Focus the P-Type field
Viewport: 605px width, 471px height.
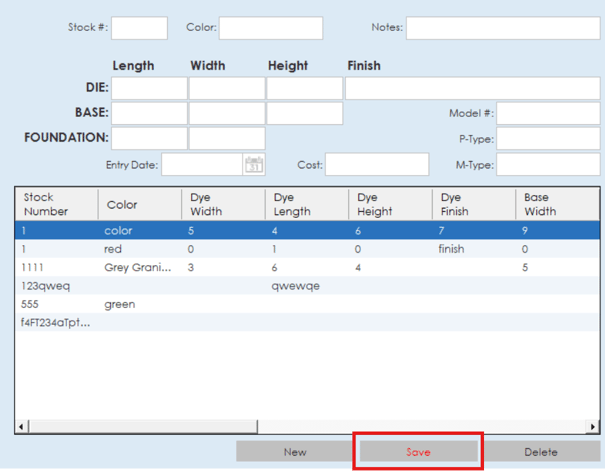(x=548, y=139)
